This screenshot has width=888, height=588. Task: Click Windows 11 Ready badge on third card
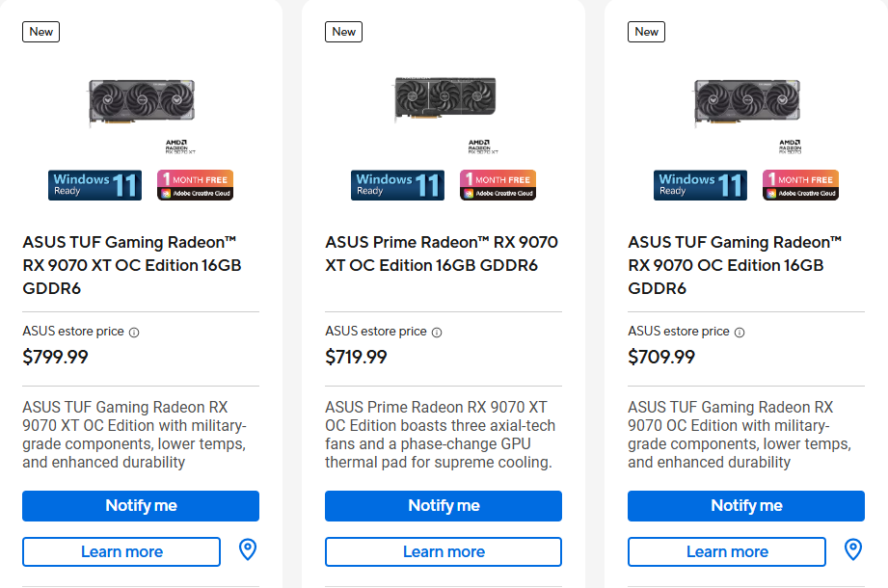coord(700,185)
